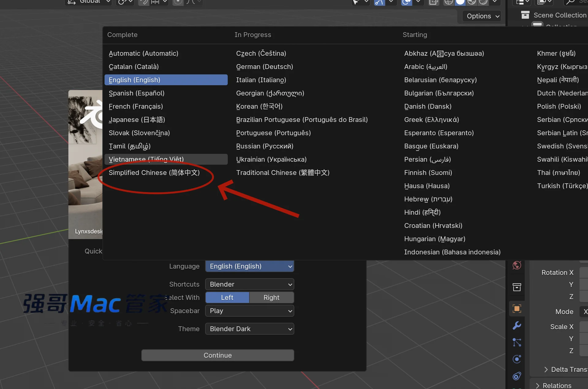Open the Options dropdown in viewport
Screen dimensions: 588x389
pyautogui.click(x=483, y=16)
